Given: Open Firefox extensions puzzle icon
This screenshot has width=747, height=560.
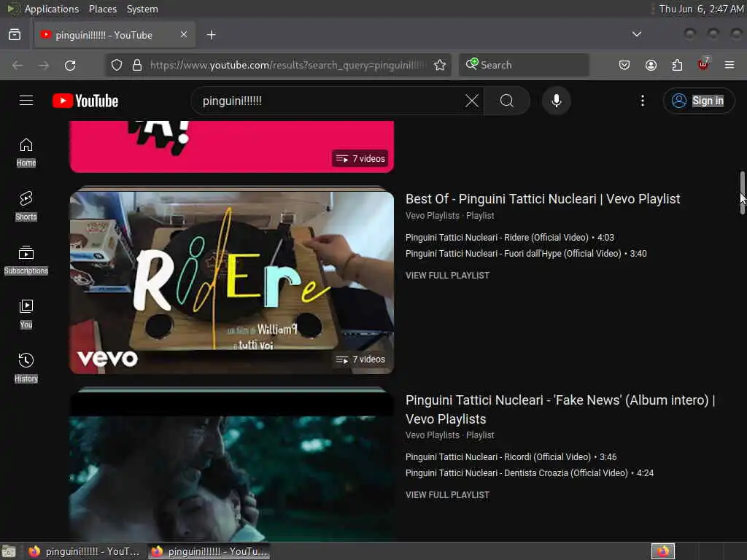Looking at the screenshot, I should coord(677,65).
